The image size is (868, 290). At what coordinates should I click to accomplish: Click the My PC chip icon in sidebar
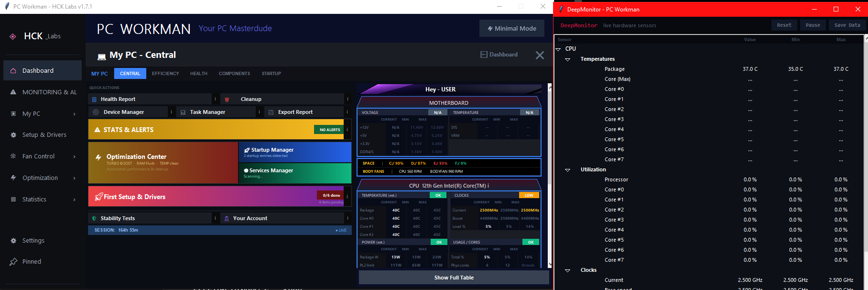13,113
